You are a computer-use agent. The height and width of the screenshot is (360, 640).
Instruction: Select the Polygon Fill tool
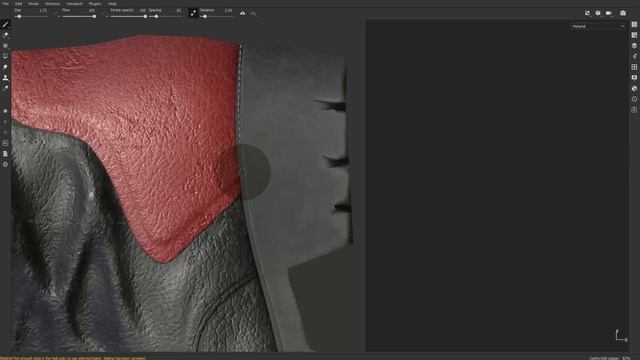5,56
